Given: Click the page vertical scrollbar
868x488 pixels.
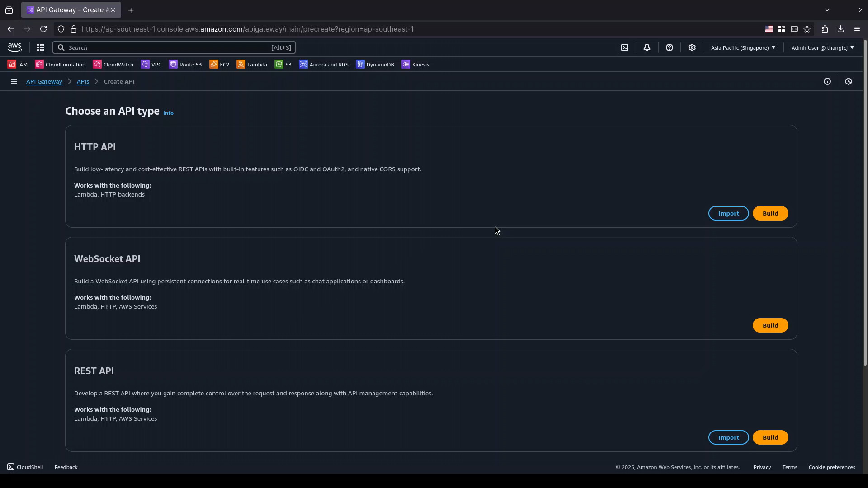Looking at the screenshot, I should (x=865, y=203).
